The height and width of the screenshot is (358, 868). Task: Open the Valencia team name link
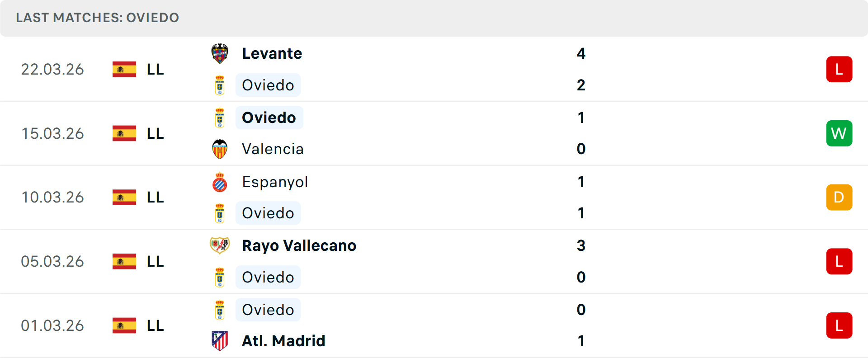[273, 149]
